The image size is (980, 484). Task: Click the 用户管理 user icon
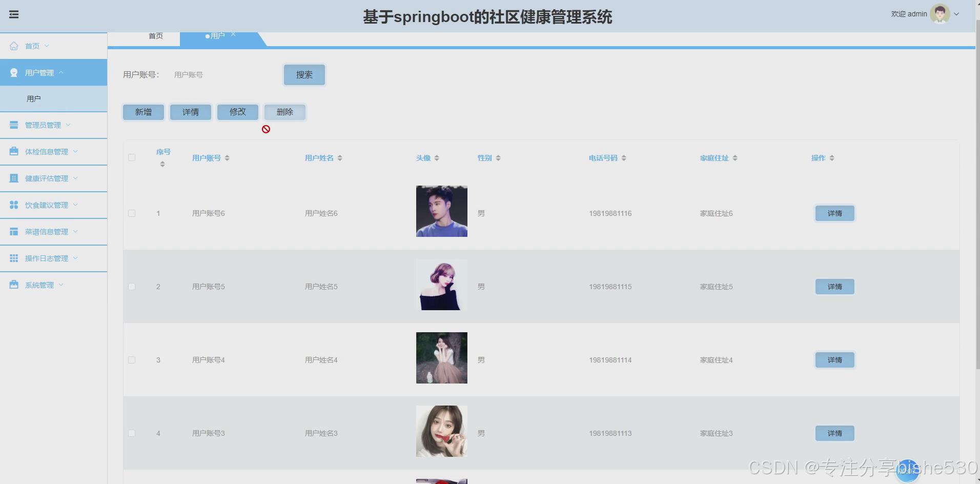(14, 73)
